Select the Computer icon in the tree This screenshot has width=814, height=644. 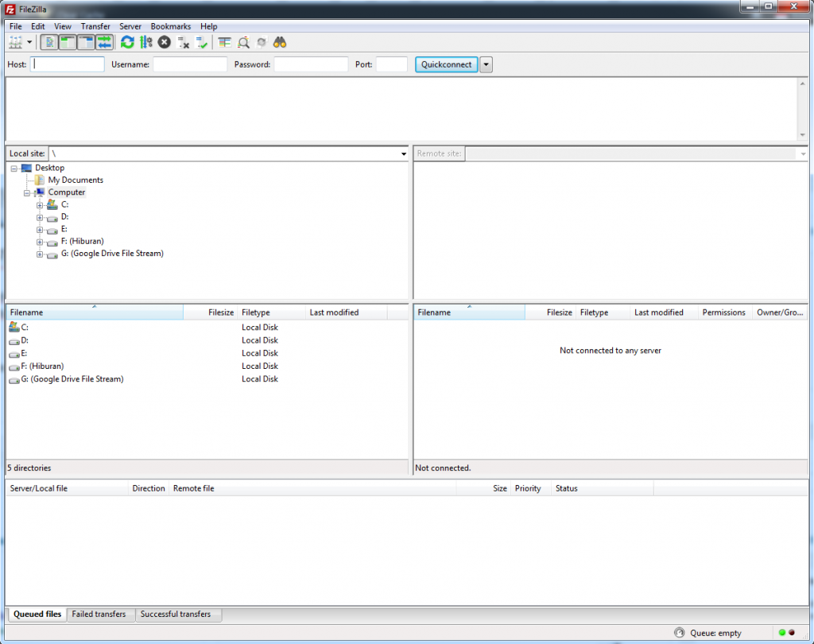click(x=40, y=192)
